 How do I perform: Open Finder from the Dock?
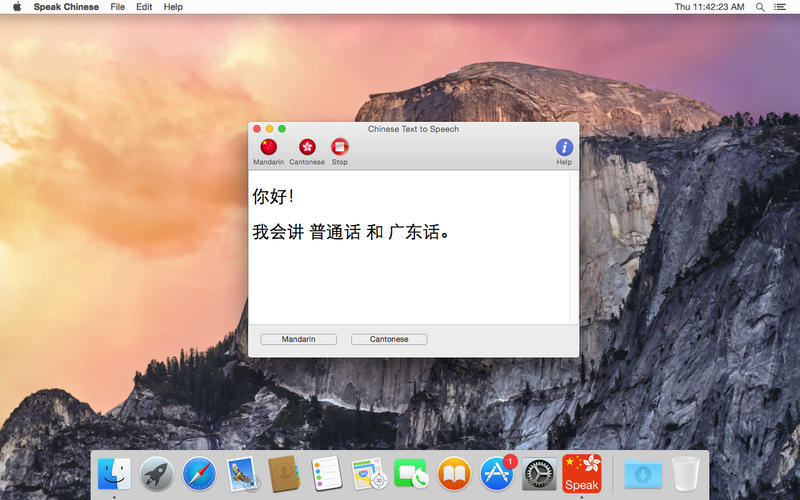(x=114, y=473)
